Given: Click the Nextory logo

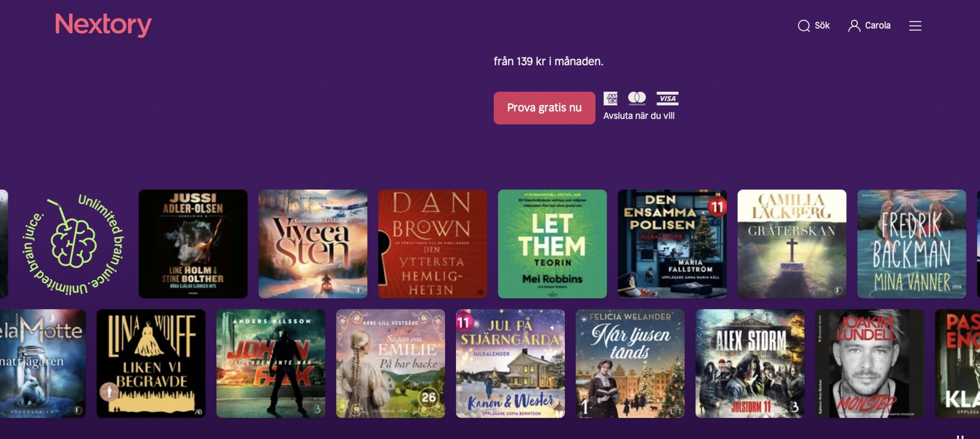Looking at the screenshot, I should coord(103,24).
